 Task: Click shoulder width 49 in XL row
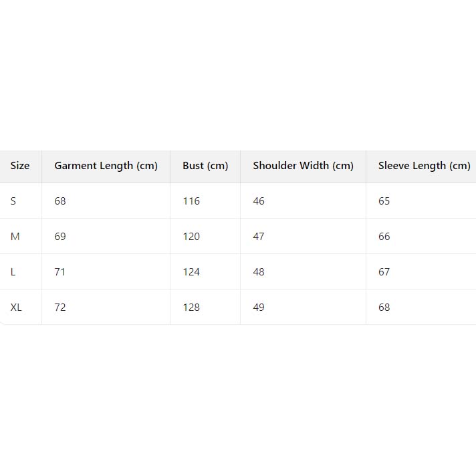pos(259,308)
